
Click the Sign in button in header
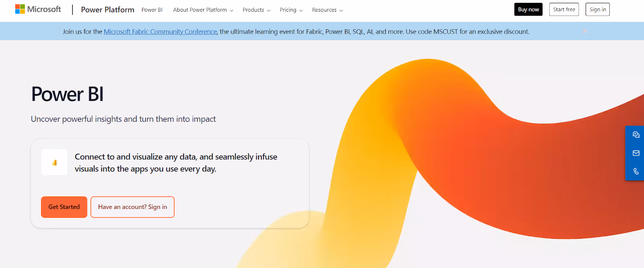[x=597, y=9]
